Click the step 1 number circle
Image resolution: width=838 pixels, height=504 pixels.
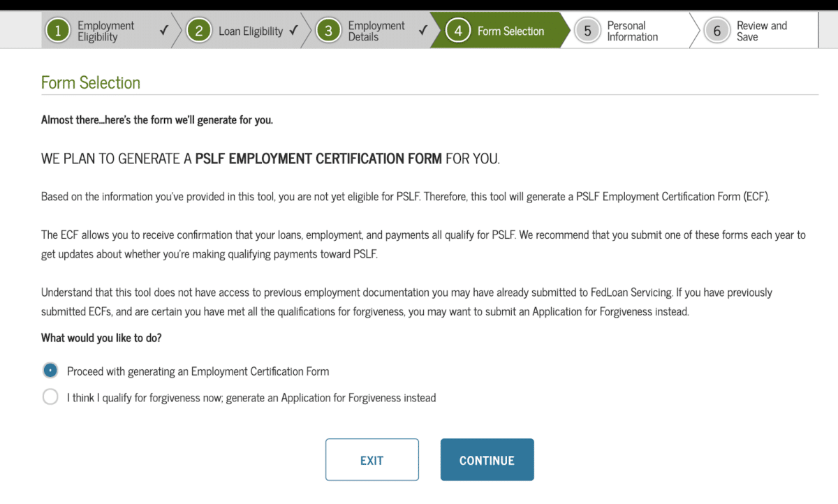click(x=58, y=31)
